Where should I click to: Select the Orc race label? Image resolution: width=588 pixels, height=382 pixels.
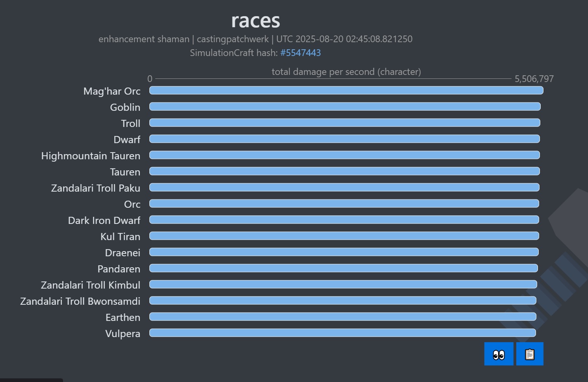(x=132, y=204)
